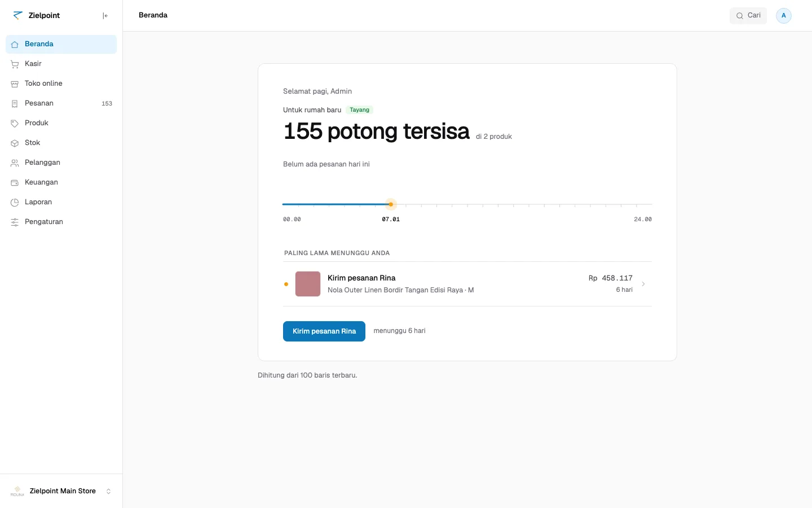This screenshot has height=508, width=812.
Task: Collapse the sidebar with the arrow icon
Action: click(x=105, y=16)
